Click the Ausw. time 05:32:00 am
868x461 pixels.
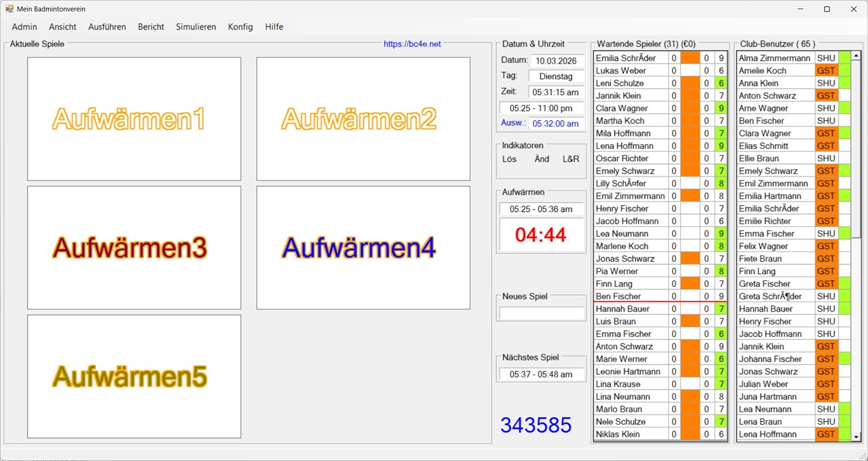[555, 124]
